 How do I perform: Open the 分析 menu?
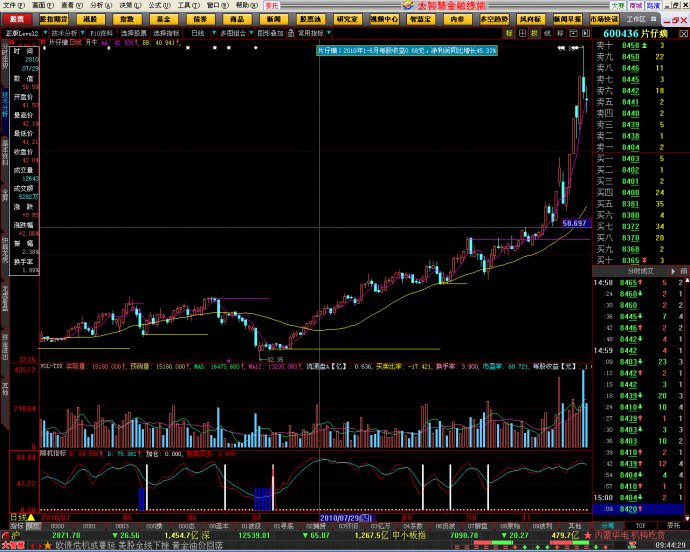[x=101, y=5]
